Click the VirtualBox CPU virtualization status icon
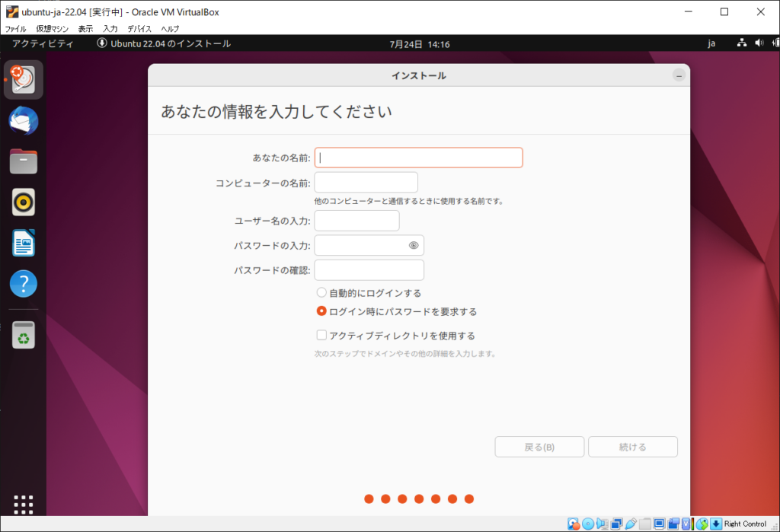This screenshot has height=532, width=780. click(688, 524)
